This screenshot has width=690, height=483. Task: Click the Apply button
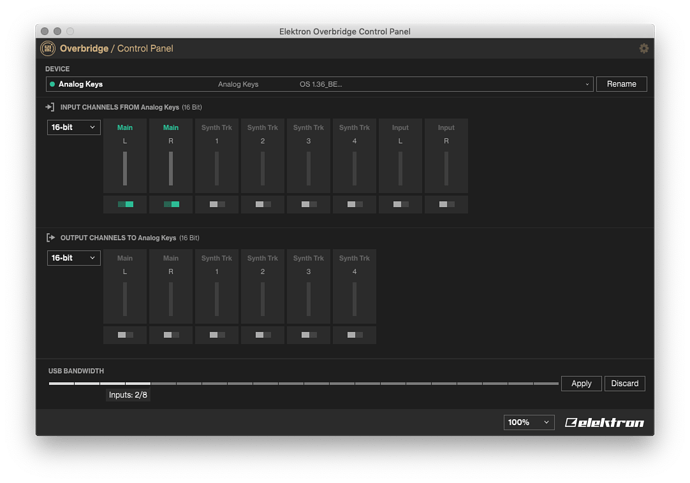(581, 384)
